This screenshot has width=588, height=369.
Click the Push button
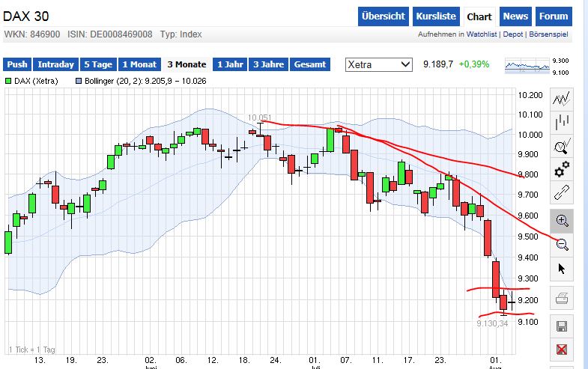tap(18, 64)
